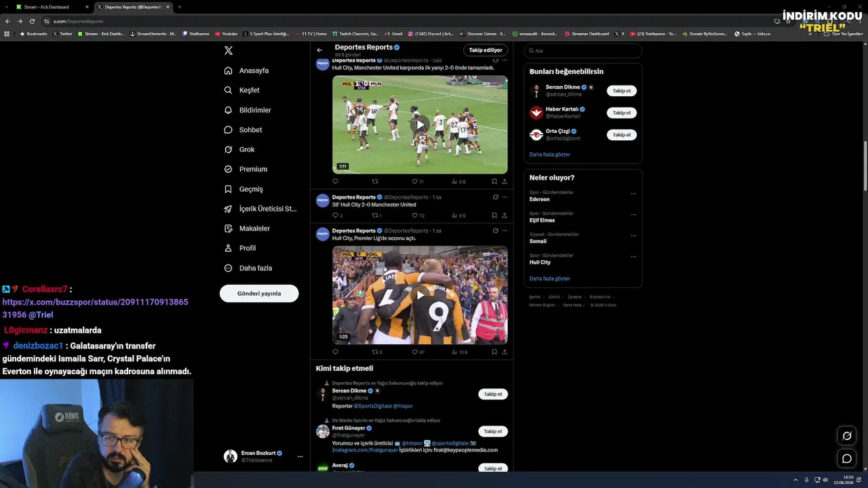Expand Daha fazla menu in sidebar

click(248, 268)
